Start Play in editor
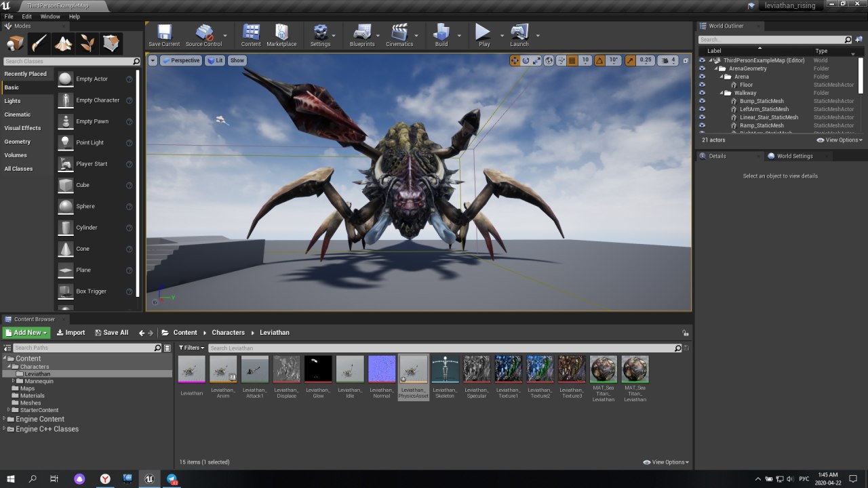The image size is (868, 488). 484,35
